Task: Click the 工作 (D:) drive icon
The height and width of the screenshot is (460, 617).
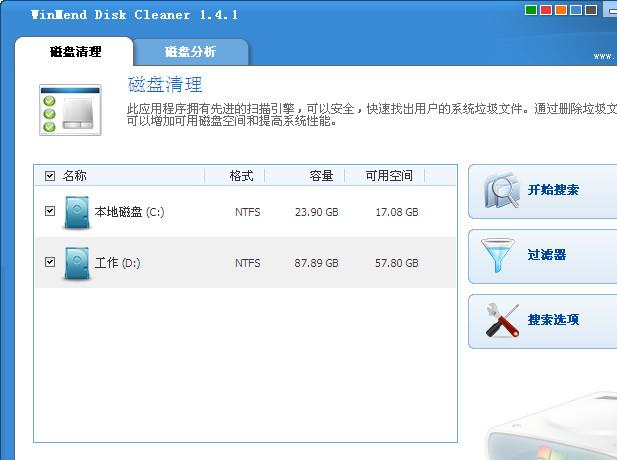Action: (76, 263)
